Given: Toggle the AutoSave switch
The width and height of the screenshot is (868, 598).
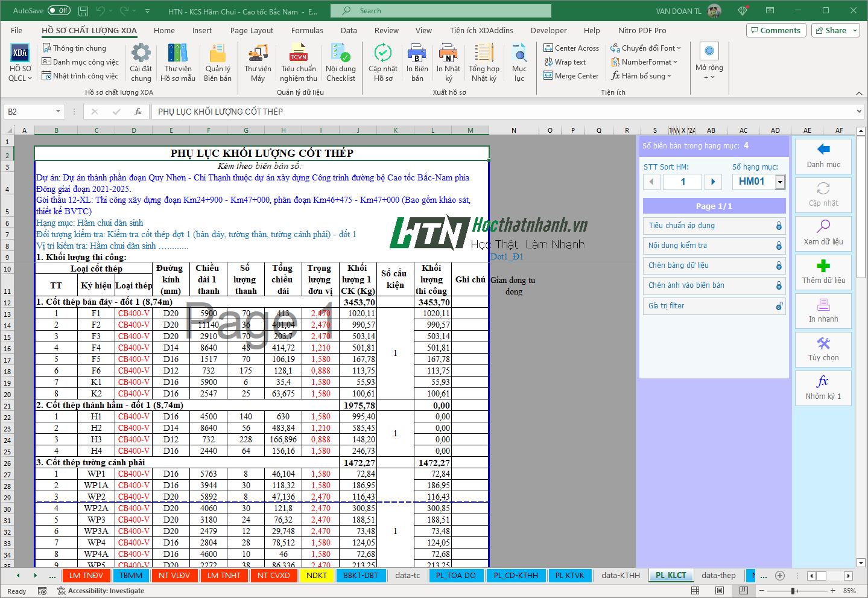Looking at the screenshot, I should click(59, 11).
